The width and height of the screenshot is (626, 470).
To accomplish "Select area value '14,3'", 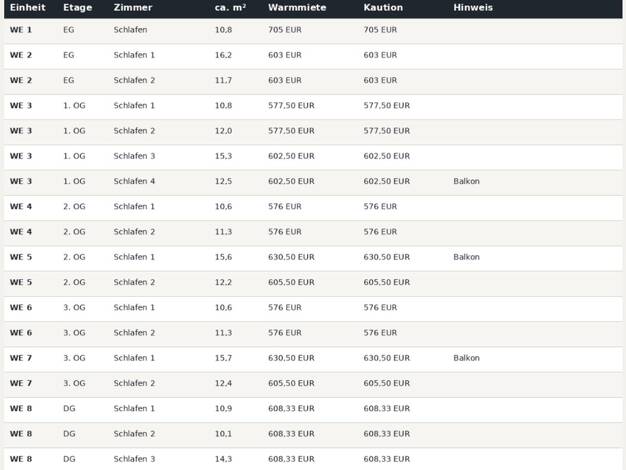I will tap(223, 459).
